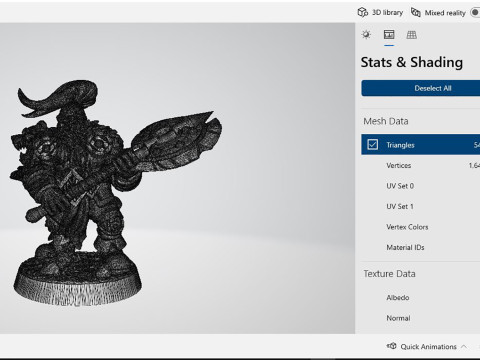This screenshot has height=360, width=480.
Task: Select the Triangles mesh data row
Action: click(421, 145)
